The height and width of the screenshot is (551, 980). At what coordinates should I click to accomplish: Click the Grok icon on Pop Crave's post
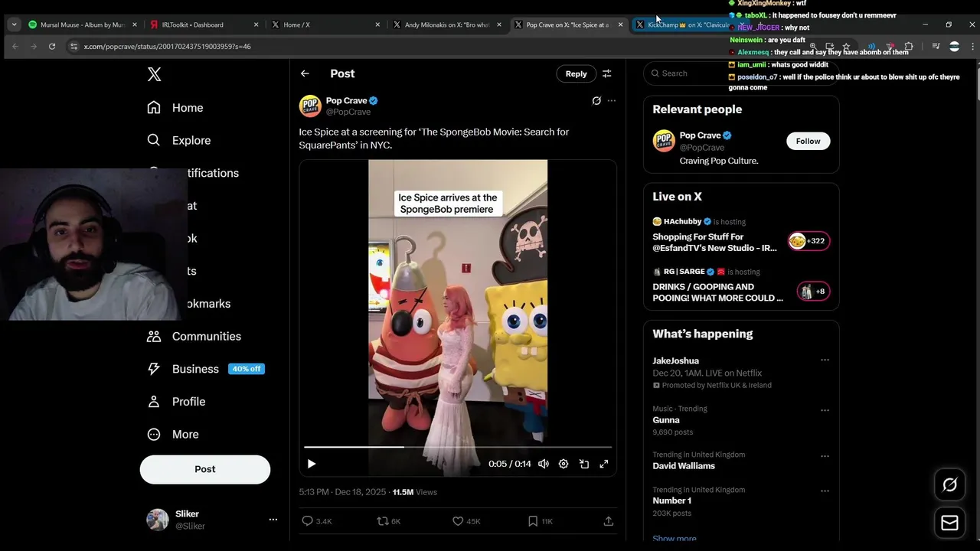pyautogui.click(x=596, y=100)
